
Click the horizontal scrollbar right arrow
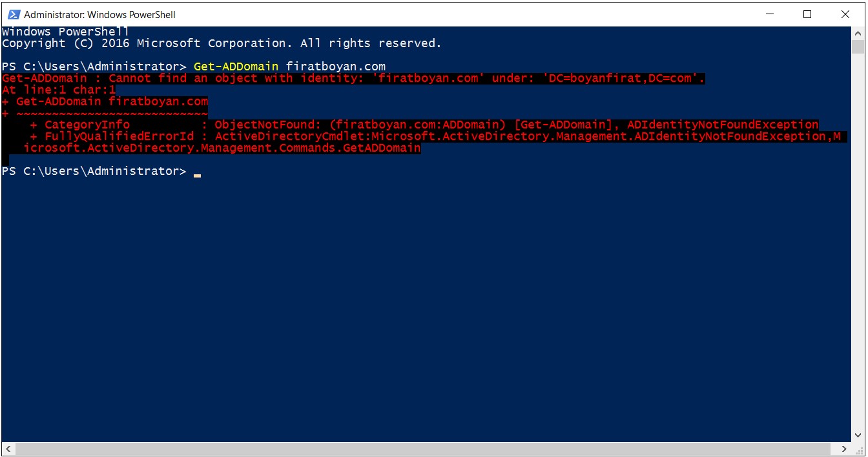(845, 448)
